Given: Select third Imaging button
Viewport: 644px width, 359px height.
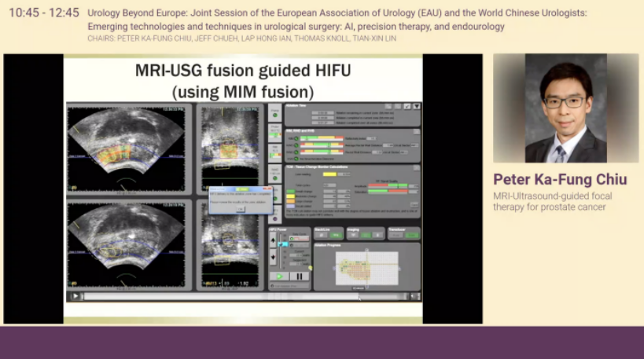Looking at the screenshot, I should [377, 235].
